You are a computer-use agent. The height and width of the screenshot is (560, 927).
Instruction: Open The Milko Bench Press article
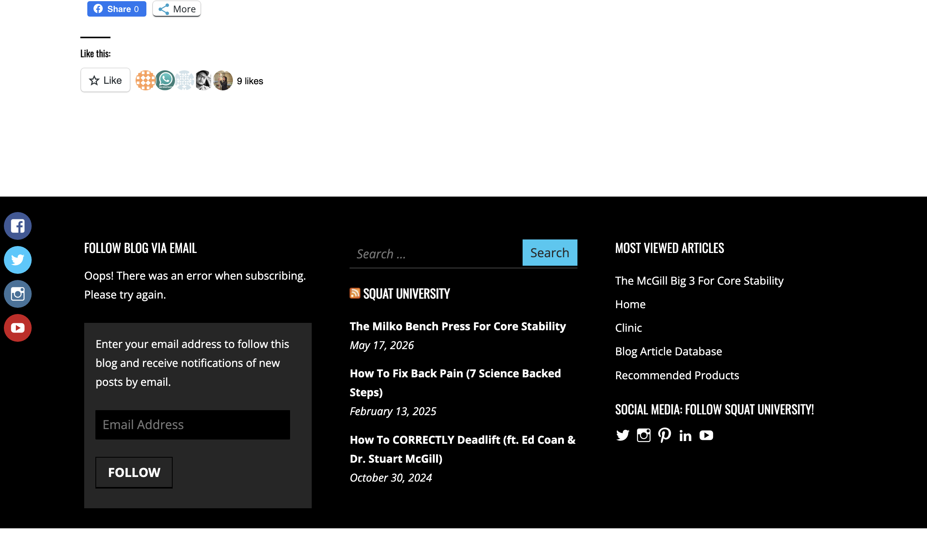coord(458,326)
